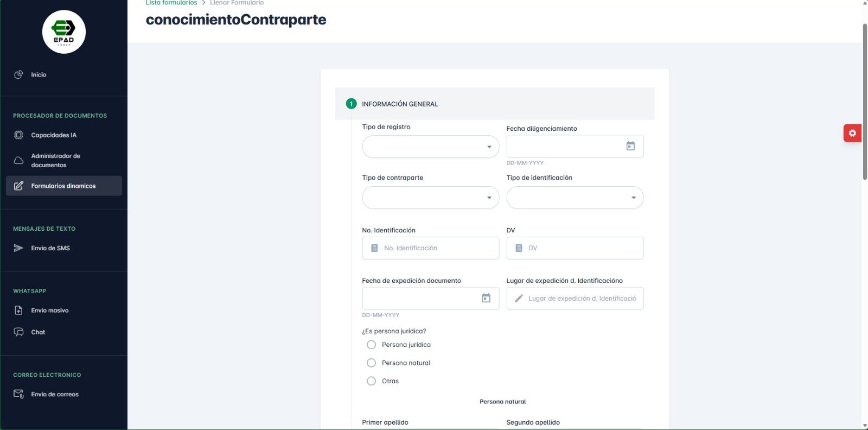
Task: Click the page vertical scrollbar thumb
Action: 865,102
